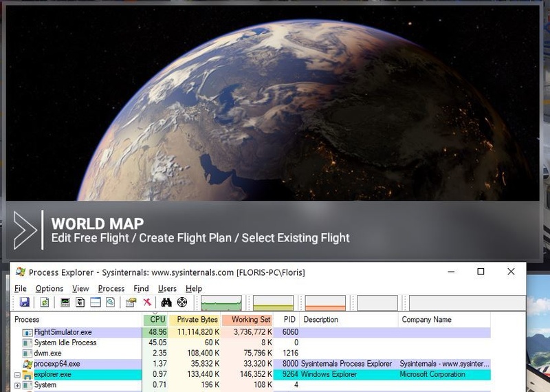Click the 3,736,772 K working set value

pyautogui.click(x=252, y=332)
